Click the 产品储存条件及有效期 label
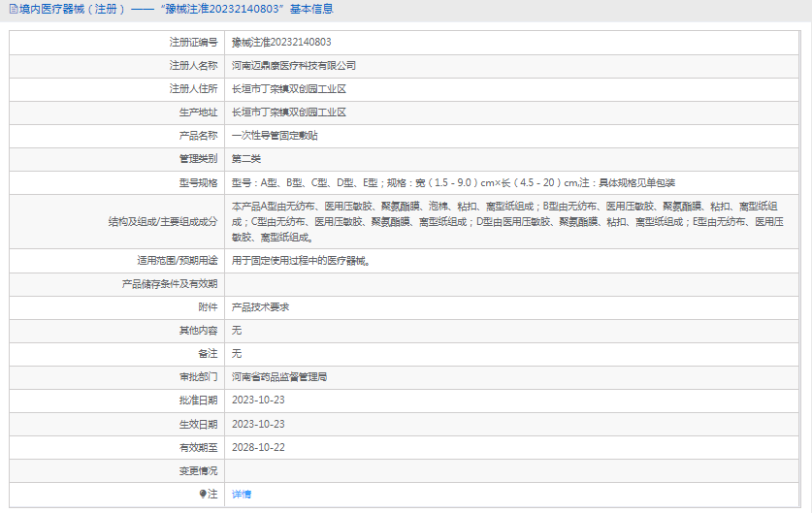Screen dimensions: 812x513 170,284
